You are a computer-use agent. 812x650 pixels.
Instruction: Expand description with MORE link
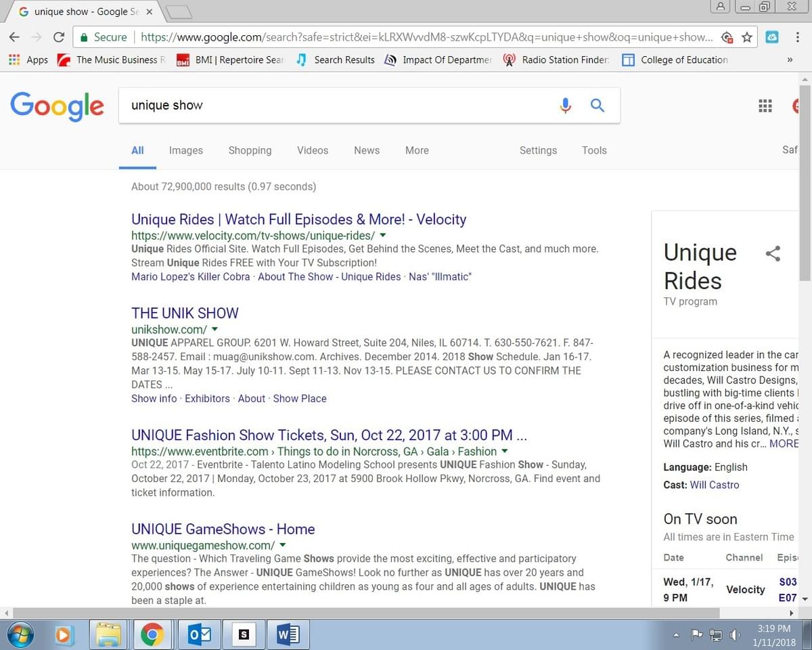pos(784,443)
